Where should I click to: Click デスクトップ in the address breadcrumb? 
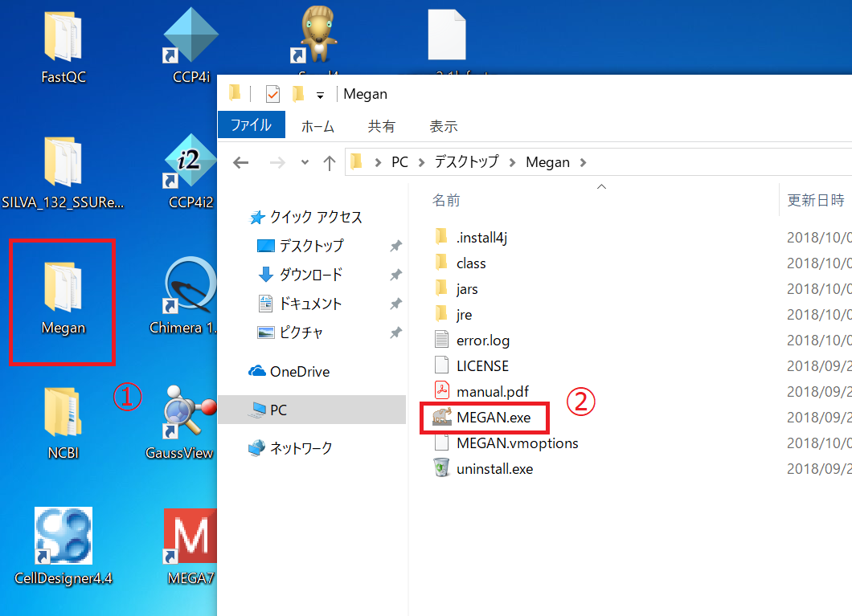tap(466, 161)
